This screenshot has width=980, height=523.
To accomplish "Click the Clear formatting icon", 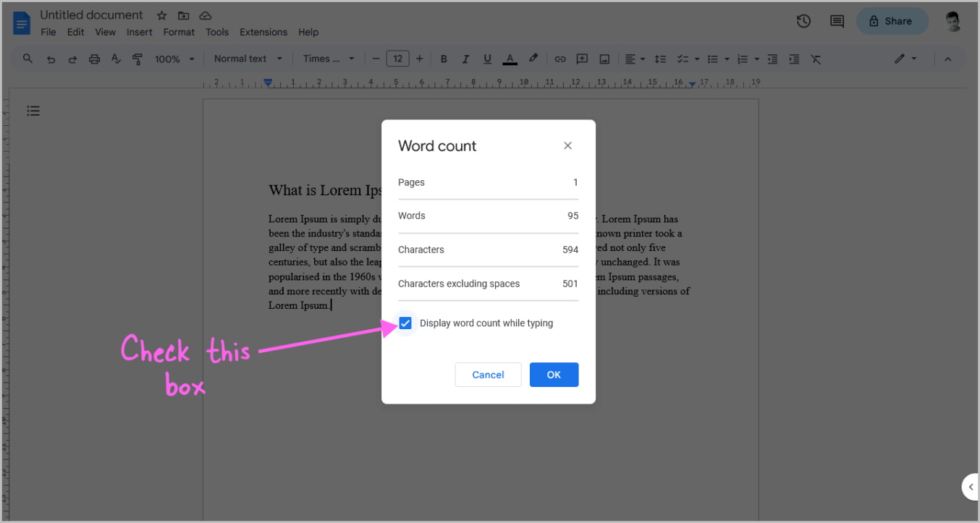I will pos(816,59).
